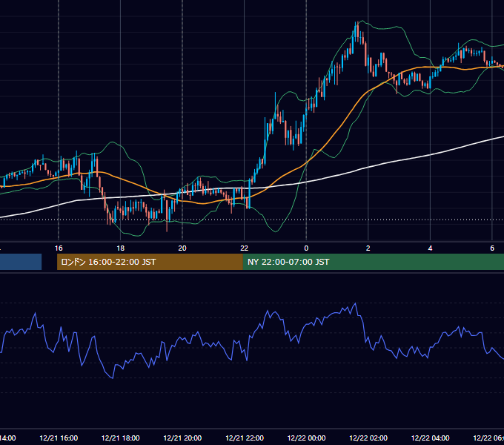Click the 4 hour label on price chart axis

click(x=430, y=248)
